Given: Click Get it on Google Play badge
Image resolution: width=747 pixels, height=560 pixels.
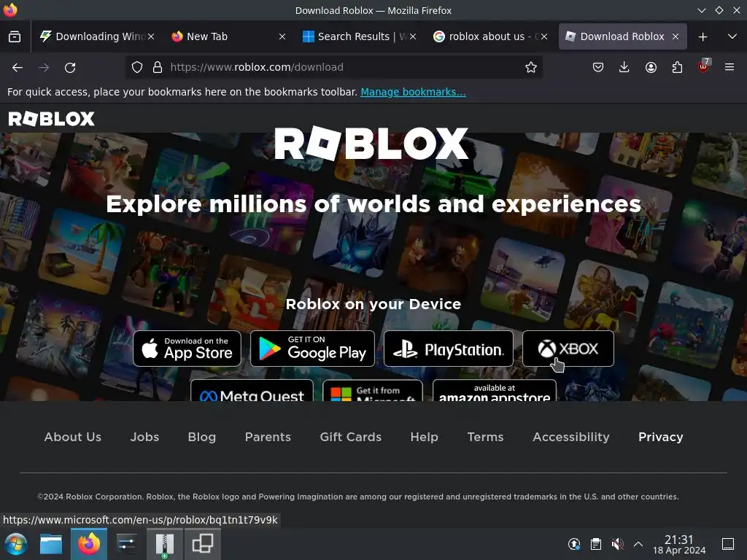Looking at the screenshot, I should coord(312,349).
